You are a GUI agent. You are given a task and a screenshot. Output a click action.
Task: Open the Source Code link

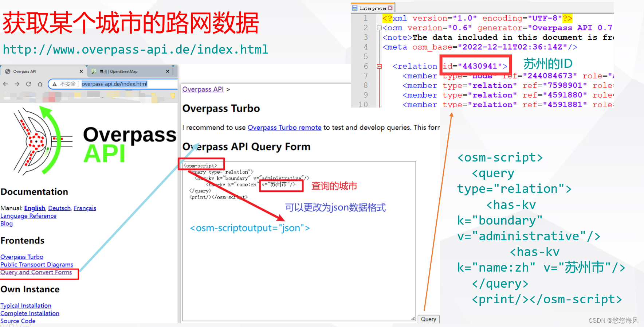pyautogui.click(x=18, y=321)
